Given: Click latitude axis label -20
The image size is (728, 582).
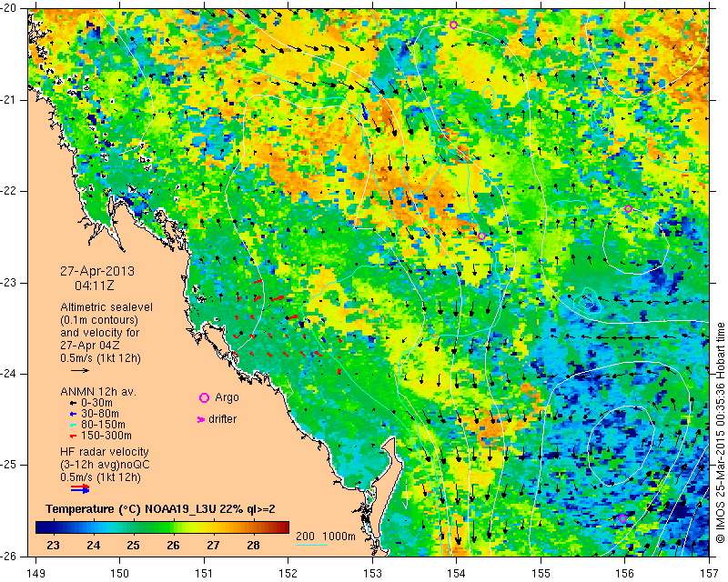Looking at the screenshot, I should pos(9,8).
